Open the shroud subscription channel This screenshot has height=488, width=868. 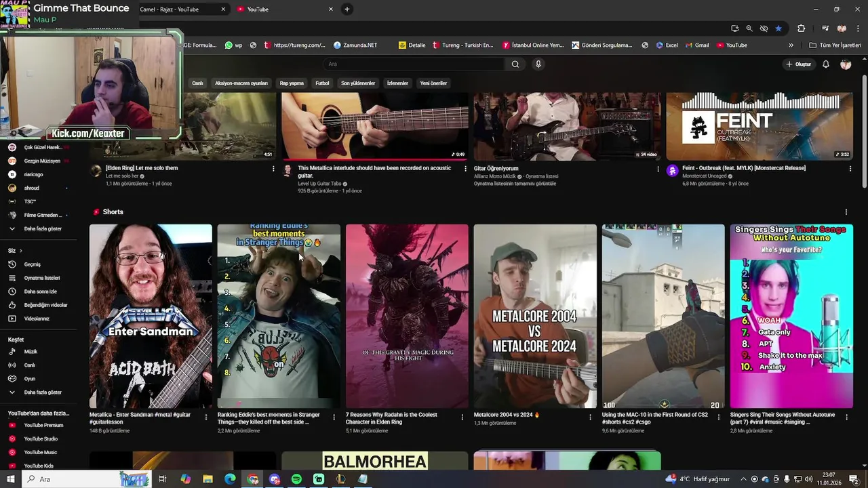[32, 188]
